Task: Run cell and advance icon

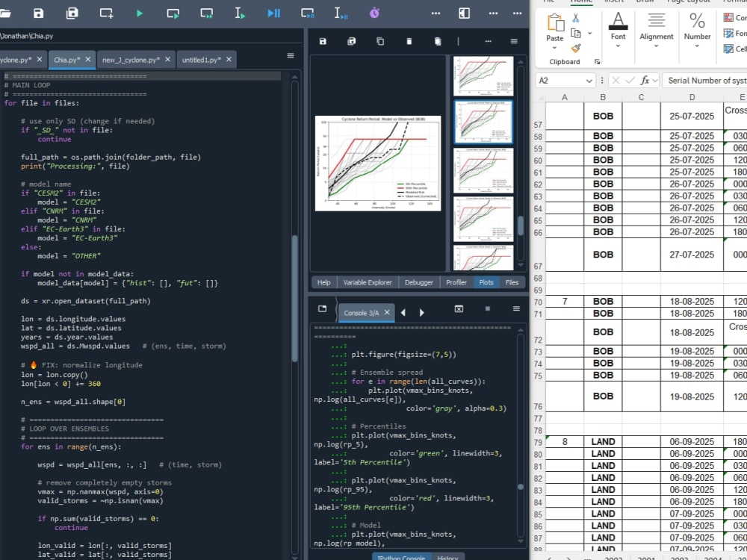Action: (x=207, y=13)
